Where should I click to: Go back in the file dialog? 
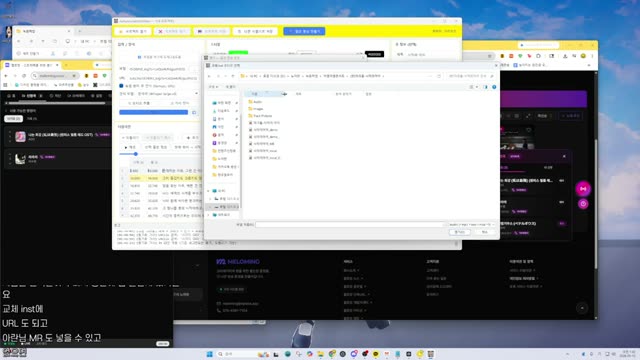point(209,76)
